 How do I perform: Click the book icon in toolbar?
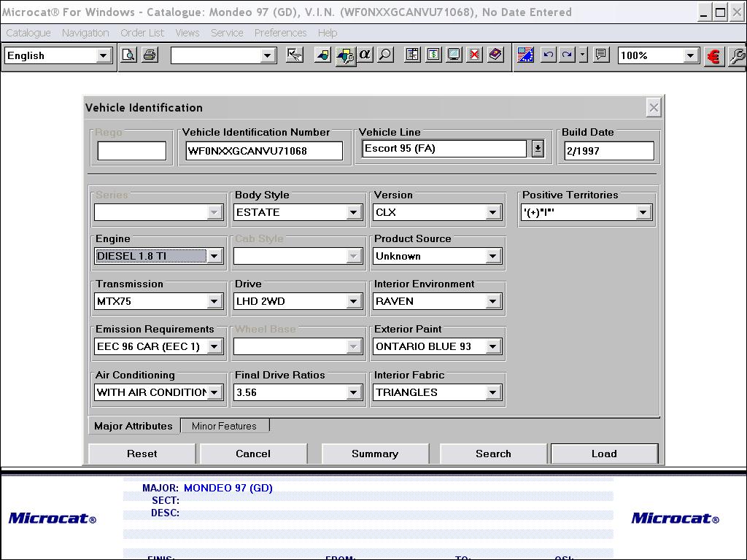pyautogui.click(x=495, y=55)
